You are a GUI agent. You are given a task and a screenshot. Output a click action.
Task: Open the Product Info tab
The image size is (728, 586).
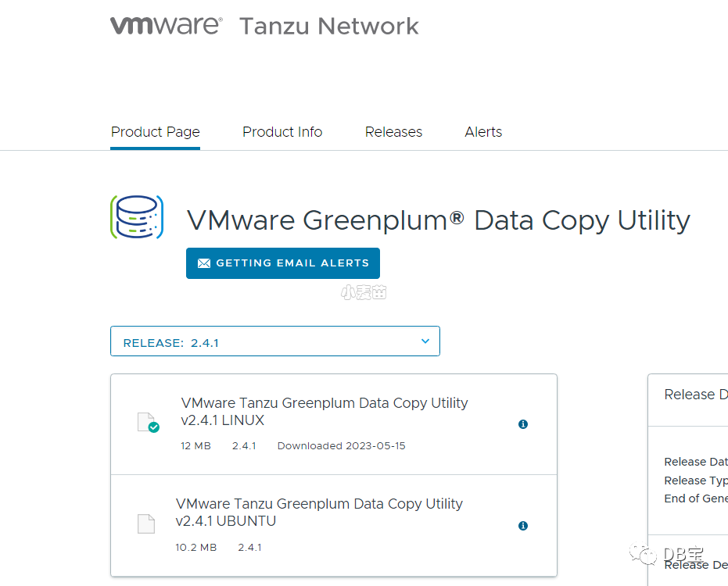282,132
